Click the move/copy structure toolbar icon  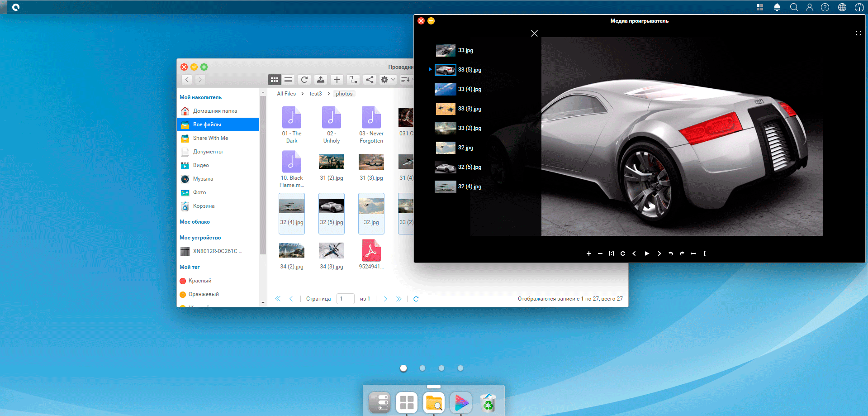(353, 80)
